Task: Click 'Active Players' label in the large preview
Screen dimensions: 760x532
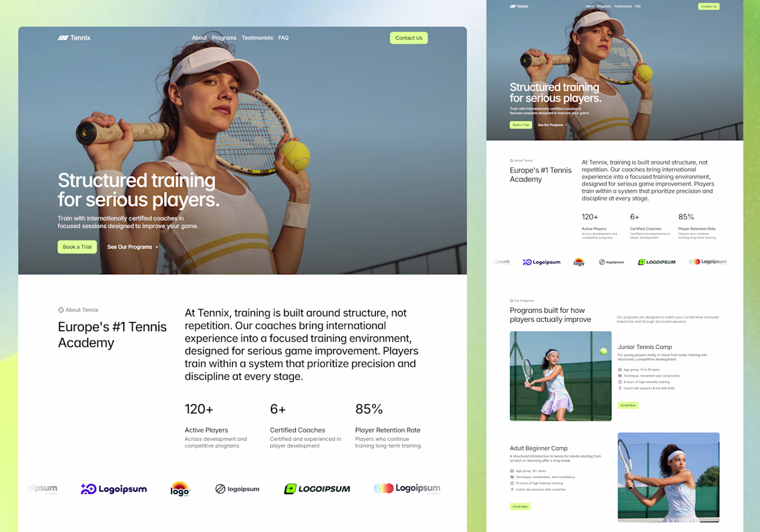Action: (x=206, y=430)
